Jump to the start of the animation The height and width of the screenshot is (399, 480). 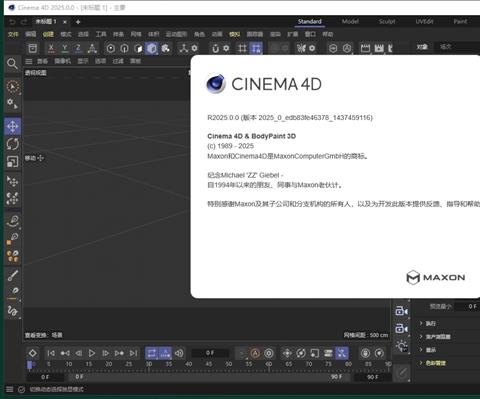coord(51,353)
